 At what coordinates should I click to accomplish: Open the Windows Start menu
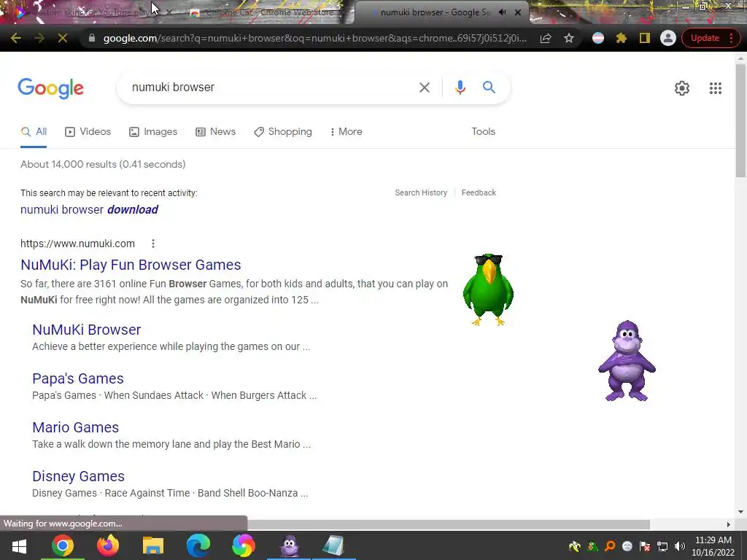coord(19,545)
